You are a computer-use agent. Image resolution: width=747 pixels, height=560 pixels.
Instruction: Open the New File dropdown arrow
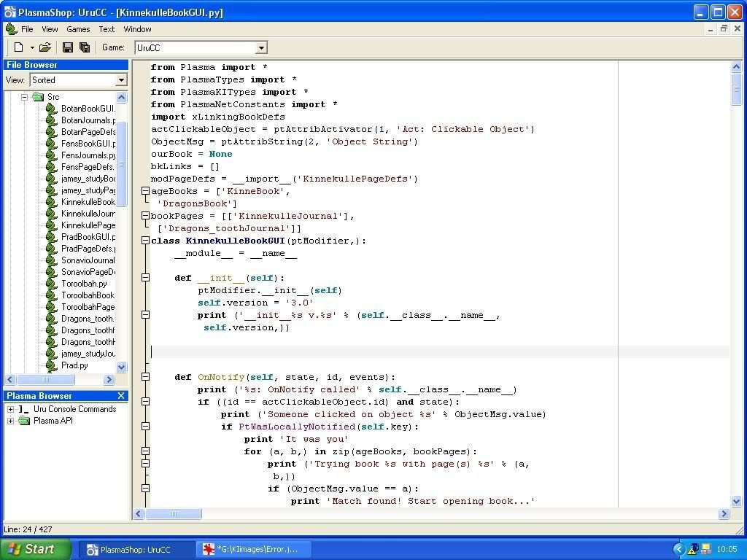coord(32,47)
